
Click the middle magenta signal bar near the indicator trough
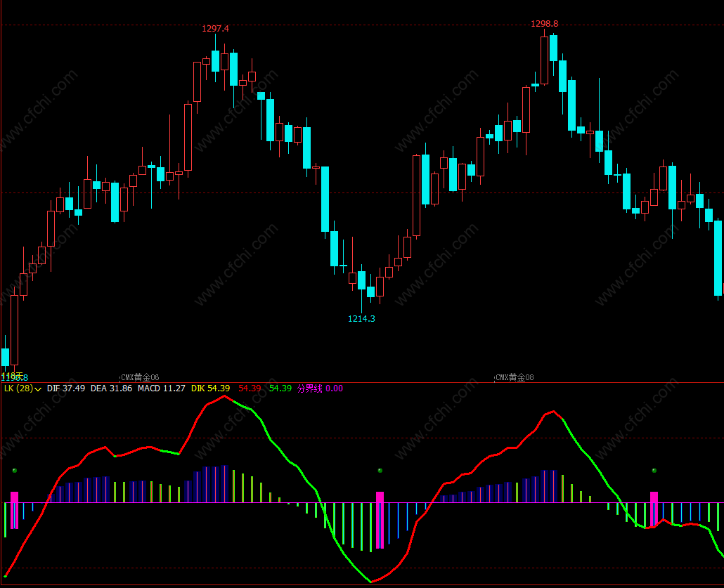380,520
